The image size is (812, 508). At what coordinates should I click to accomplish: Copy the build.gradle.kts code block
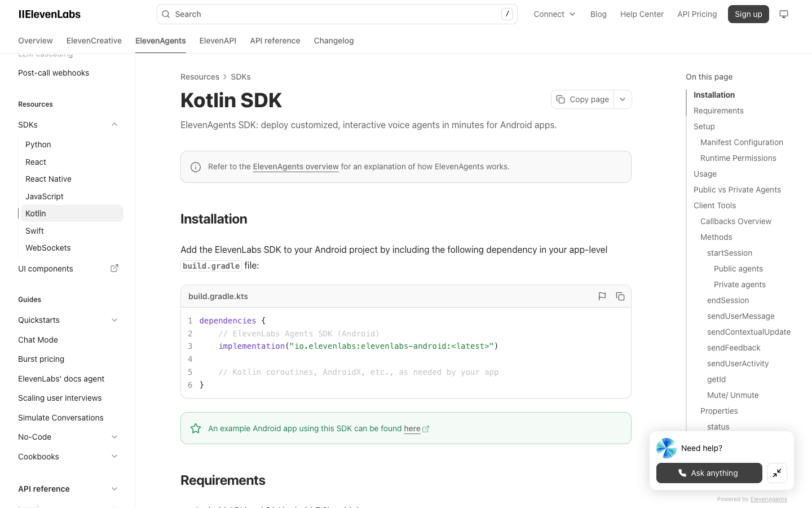point(620,296)
